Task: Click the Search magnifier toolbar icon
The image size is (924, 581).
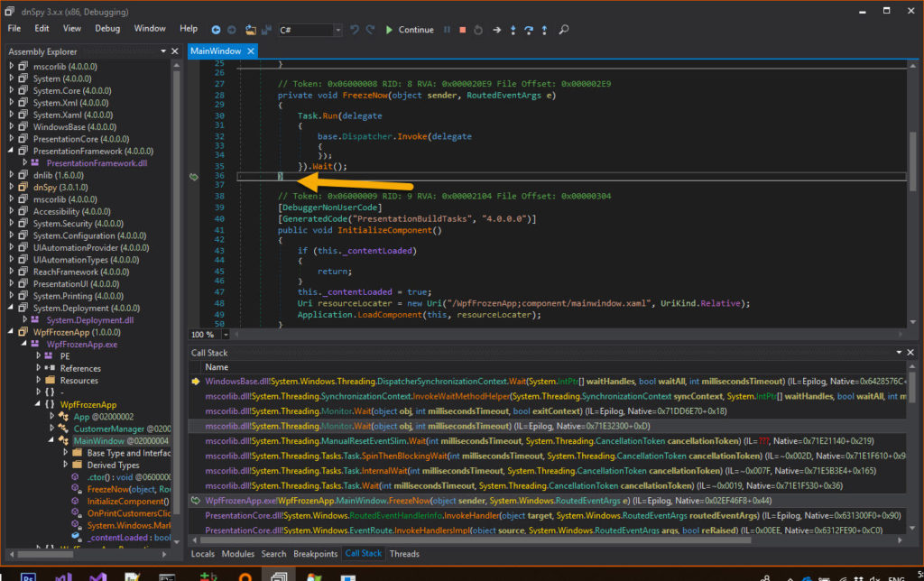Action: (564, 30)
